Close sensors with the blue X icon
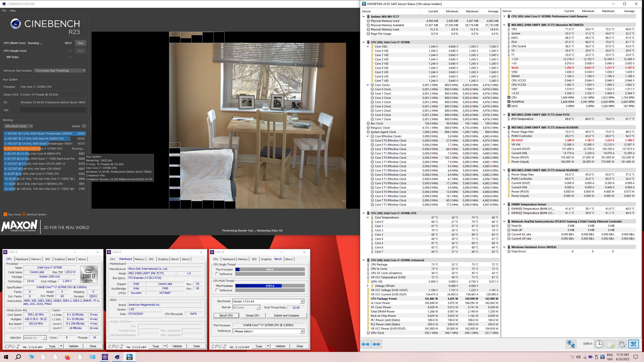Viewport: 644px width, 362px height. pyautogui.click(x=633, y=344)
